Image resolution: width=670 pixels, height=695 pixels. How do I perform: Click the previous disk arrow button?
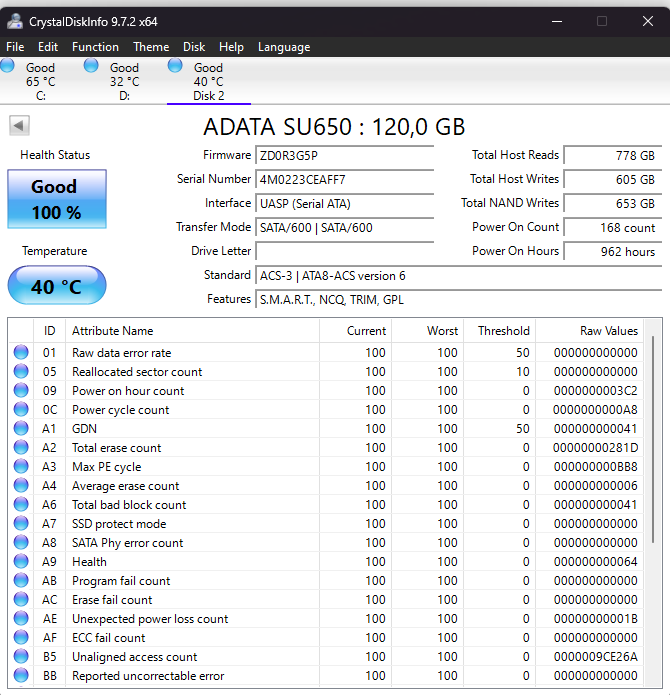click(x=20, y=125)
